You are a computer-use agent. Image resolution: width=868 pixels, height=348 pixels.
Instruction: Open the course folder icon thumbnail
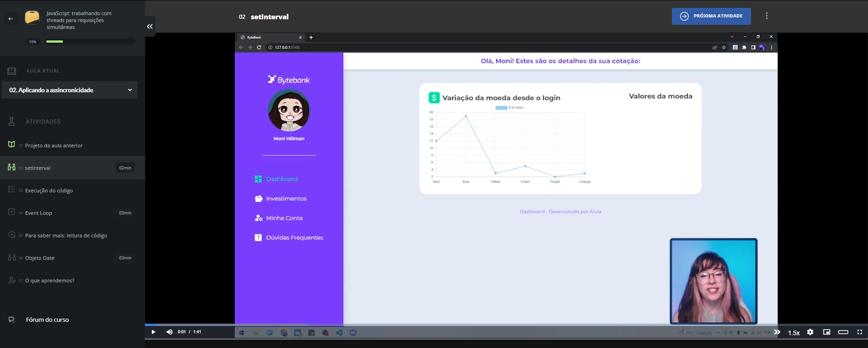(x=32, y=18)
